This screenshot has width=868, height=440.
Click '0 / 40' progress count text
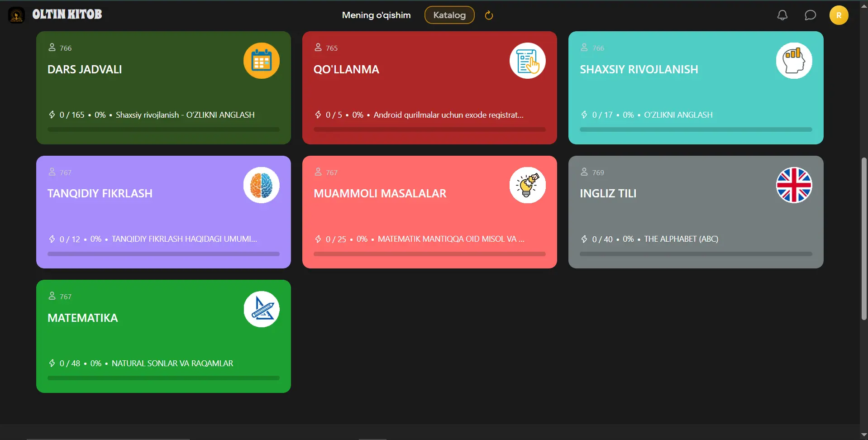[602, 239]
